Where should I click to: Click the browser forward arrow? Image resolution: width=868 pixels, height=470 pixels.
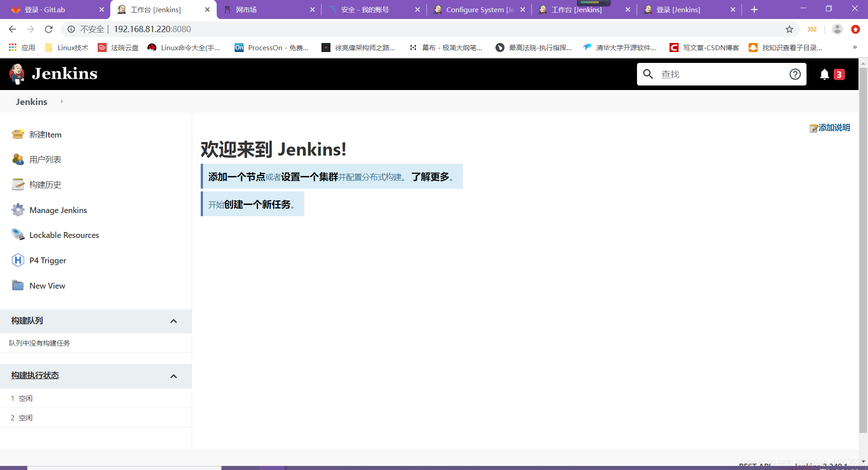[x=30, y=29]
